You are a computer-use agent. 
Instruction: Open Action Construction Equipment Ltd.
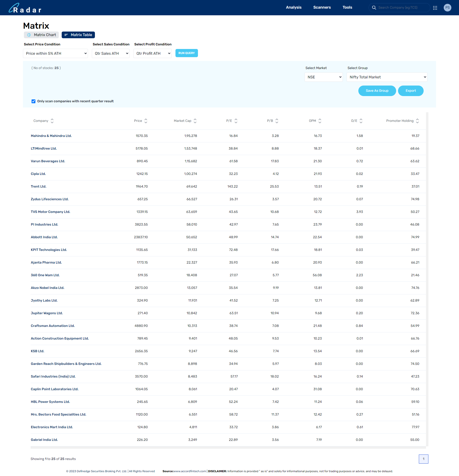pos(60,338)
